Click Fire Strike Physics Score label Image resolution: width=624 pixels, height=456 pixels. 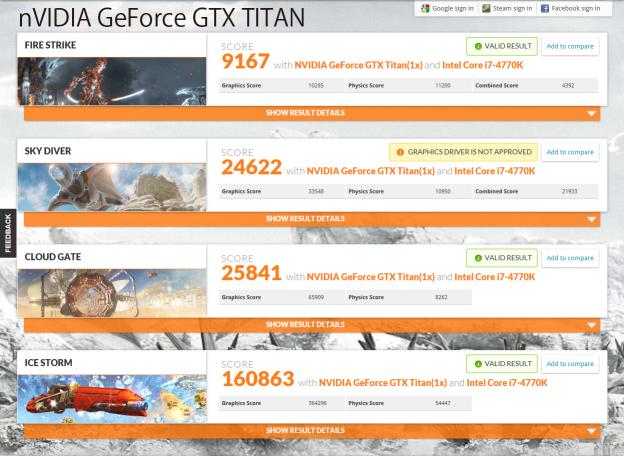(x=366, y=86)
